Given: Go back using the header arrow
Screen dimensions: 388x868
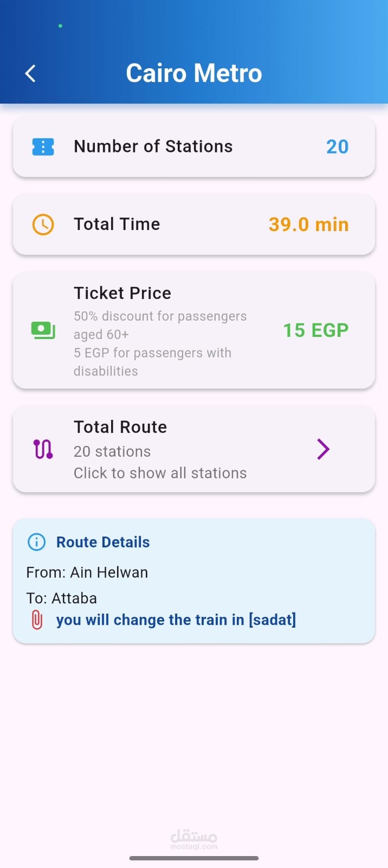Looking at the screenshot, I should point(31,73).
